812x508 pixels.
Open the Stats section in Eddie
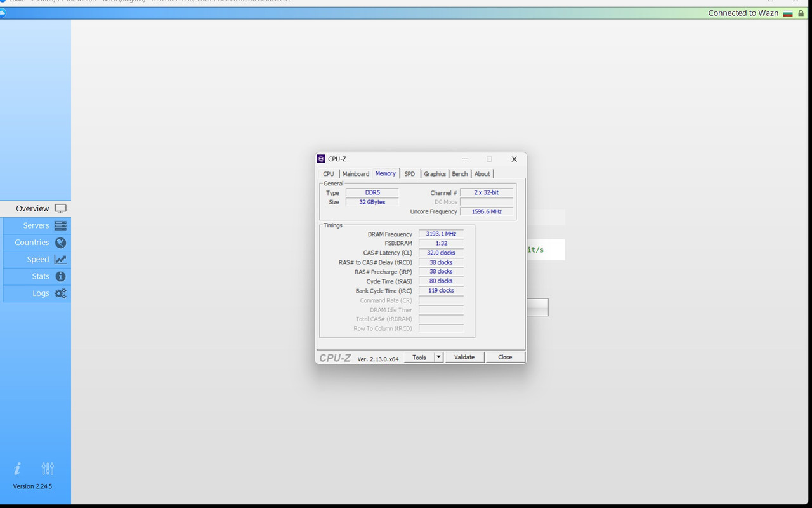coord(37,276)
